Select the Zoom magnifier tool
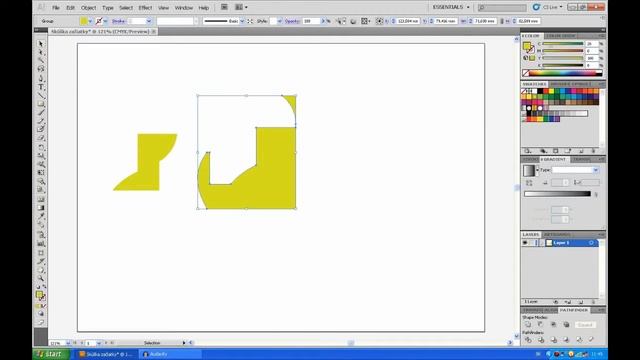 [41, 278]
